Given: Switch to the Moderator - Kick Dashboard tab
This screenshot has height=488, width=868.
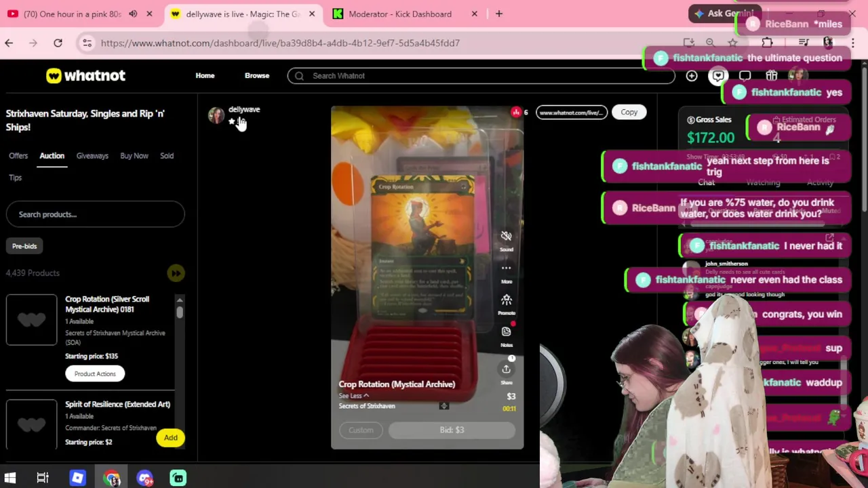Looking at the screenshot, I should 400,14.
